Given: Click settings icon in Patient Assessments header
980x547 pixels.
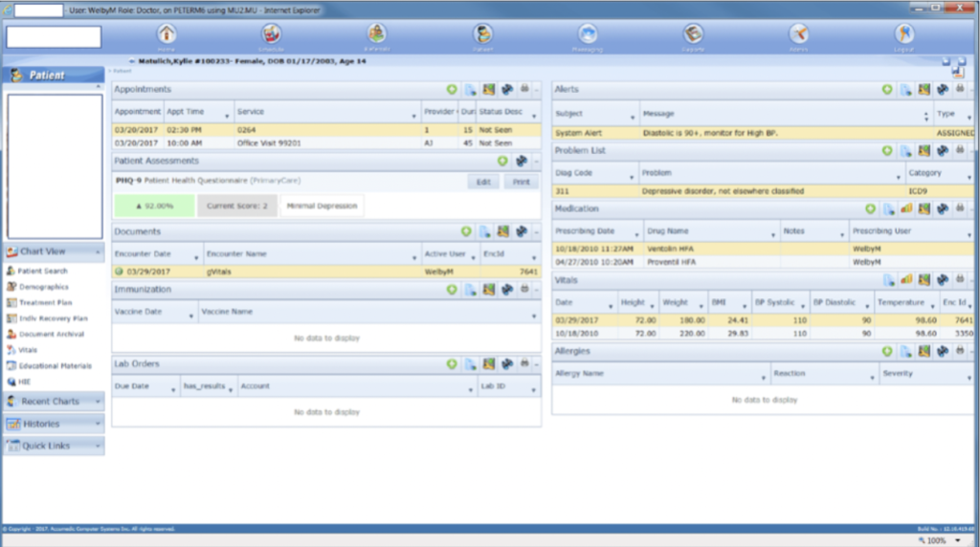Looking at the screenshot, I should point(522,161).
